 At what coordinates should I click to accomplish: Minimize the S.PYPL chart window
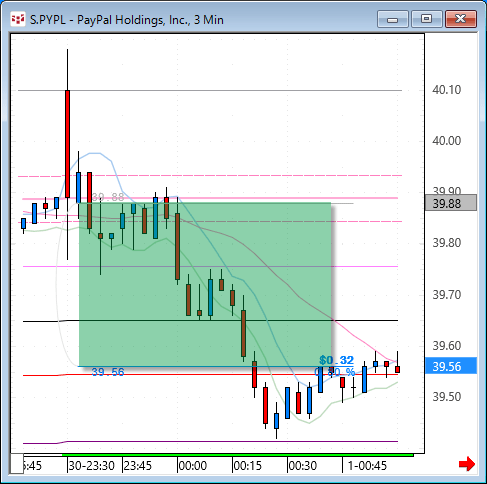point(393,19)
